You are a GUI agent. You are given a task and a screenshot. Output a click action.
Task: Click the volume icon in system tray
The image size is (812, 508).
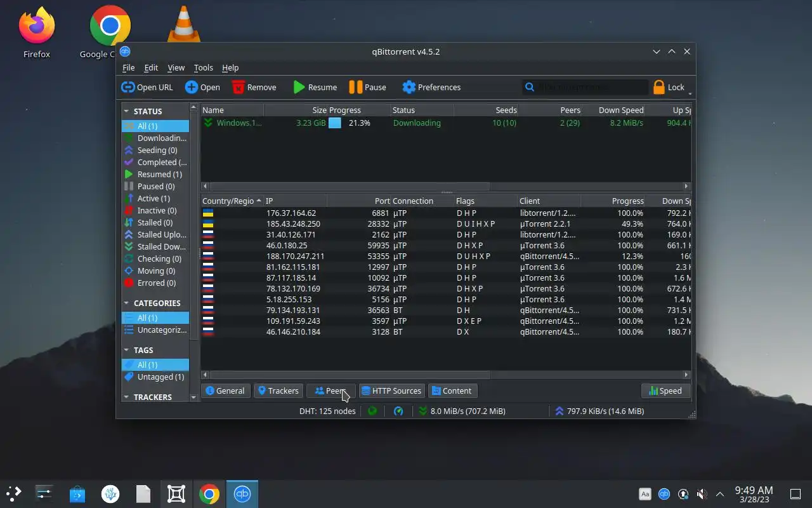(x=702, y=493)
